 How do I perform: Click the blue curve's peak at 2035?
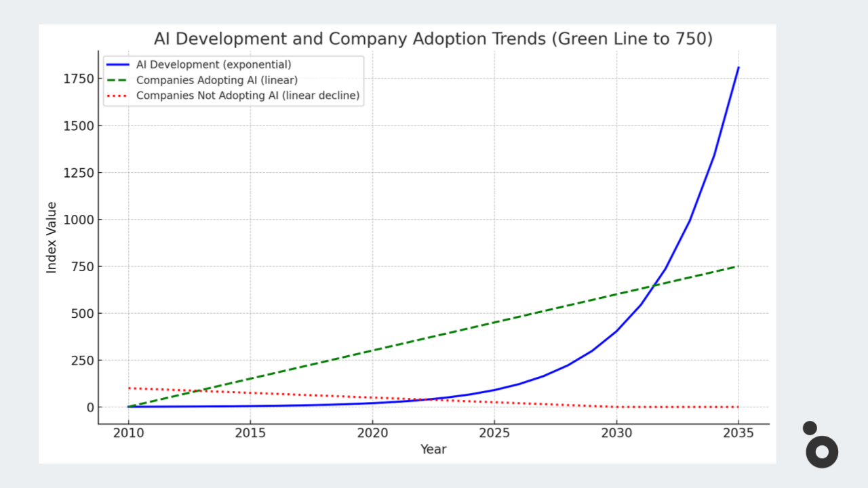coord(738,67)
